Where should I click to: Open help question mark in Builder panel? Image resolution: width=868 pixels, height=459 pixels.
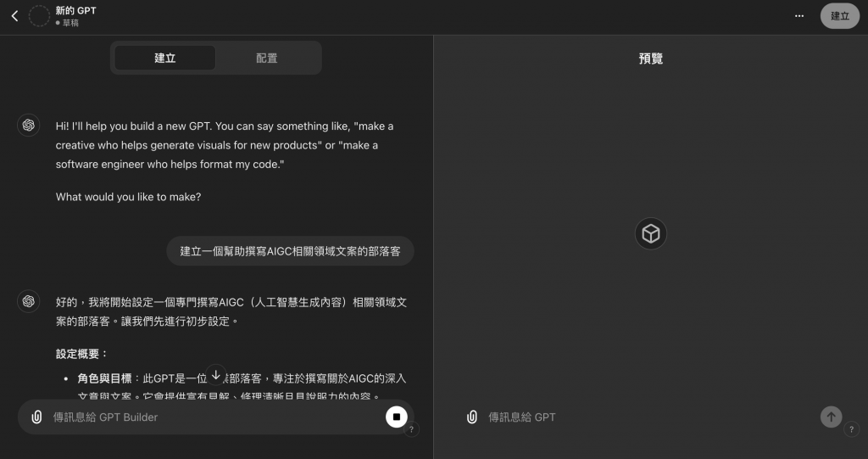(411, 429)
